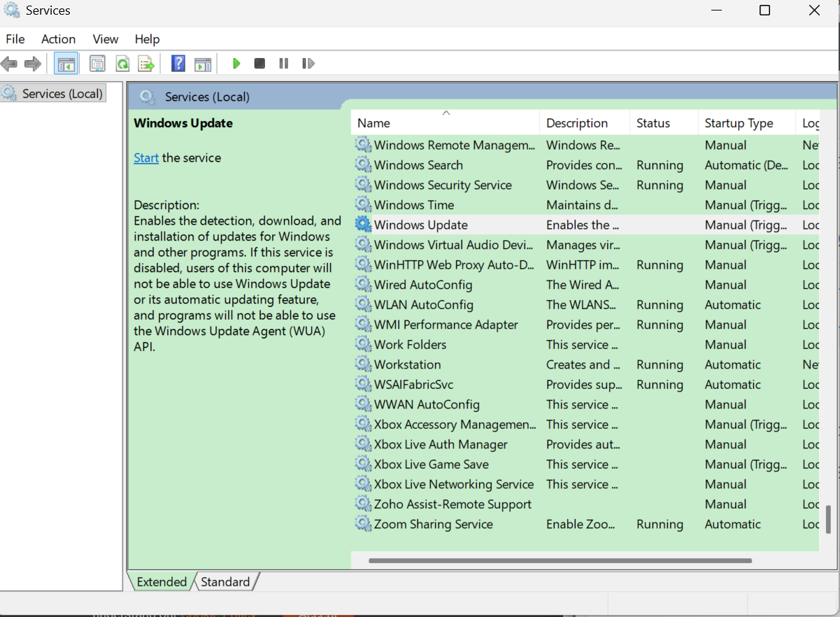Image resolution: width=840 pixels, height=617 pixels.
Task: Click the Pause Service toolbar icon
Action: pos(283,63)
